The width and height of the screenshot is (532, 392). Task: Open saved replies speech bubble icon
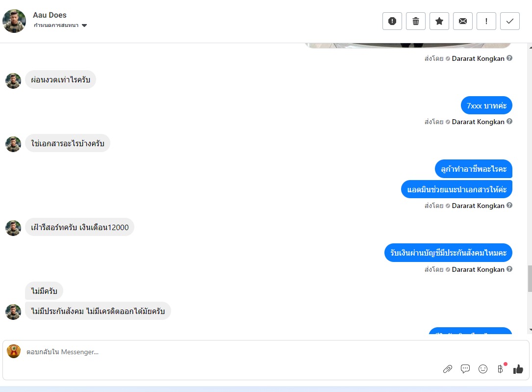tap(465, 369)
